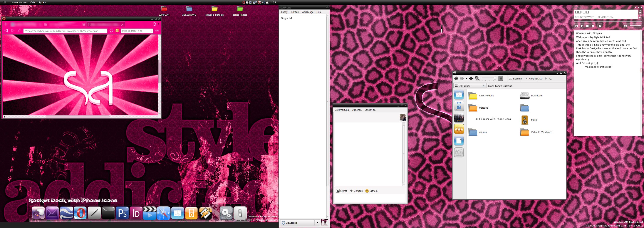Launch Winamp from the dock

205,213
